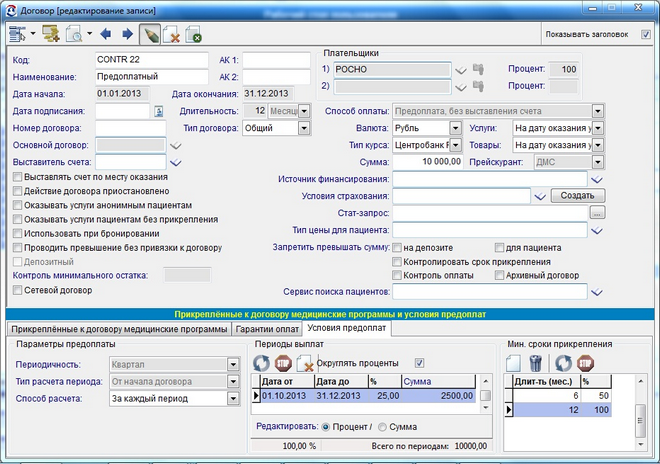The image size is (660, 464).
Task: Open the Услуги date dropdown
Action: click(x=598, y=128)
